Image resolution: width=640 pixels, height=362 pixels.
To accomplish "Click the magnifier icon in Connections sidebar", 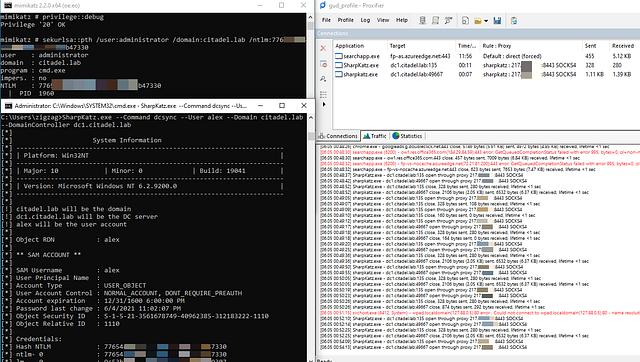I will (323, 79).
